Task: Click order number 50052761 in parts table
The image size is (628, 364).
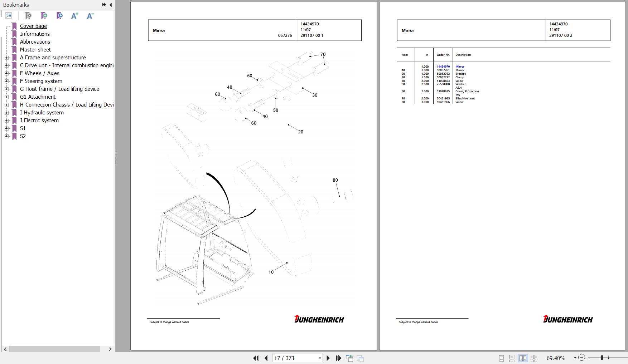Action: [x=443, y=70]
